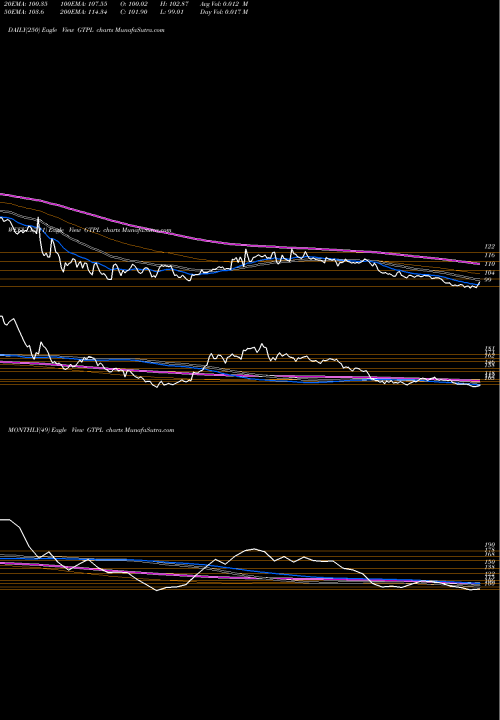
Task: Select the High price 'H:' value
Action: pyautogui.click(x=174, y=4)
